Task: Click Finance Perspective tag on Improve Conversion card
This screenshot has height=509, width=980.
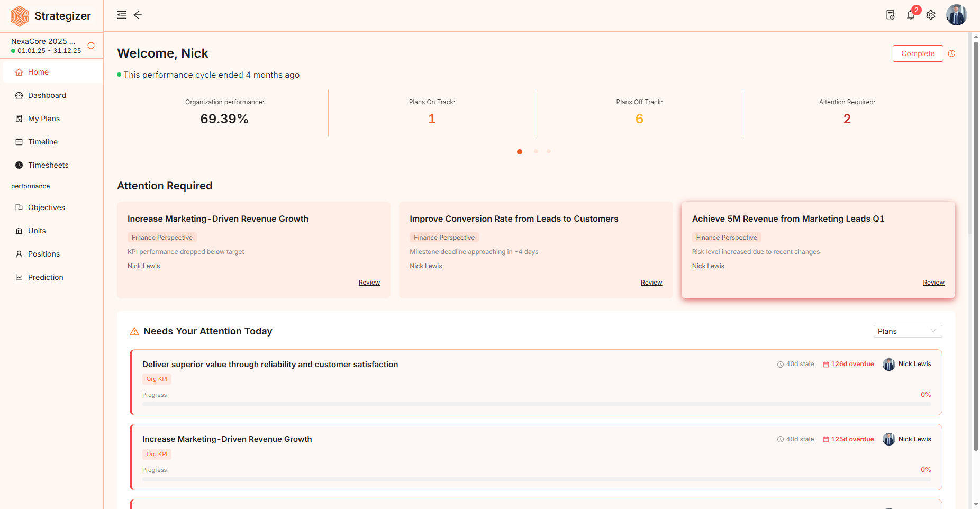Action: [x=444, y=238]
